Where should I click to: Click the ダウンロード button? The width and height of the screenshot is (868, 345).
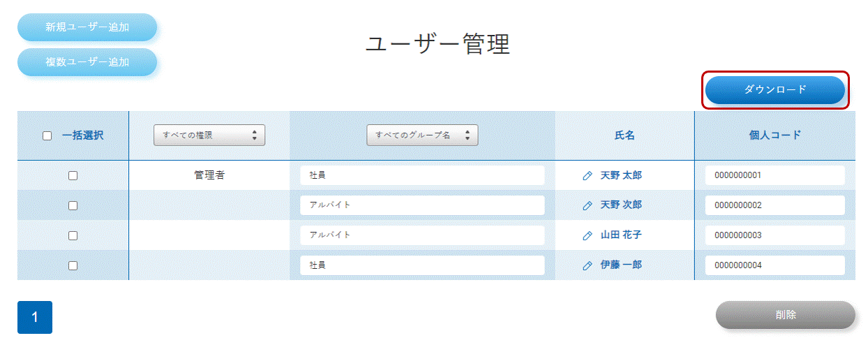tap(775, 90)
